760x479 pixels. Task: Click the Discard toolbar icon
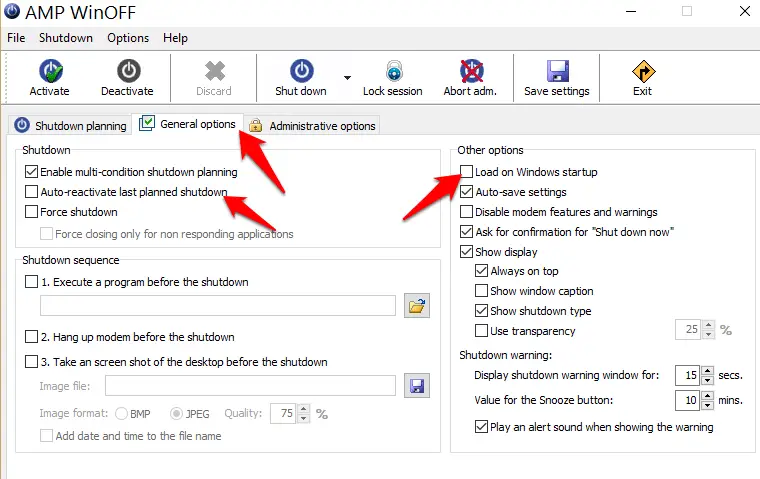click(214, 71)
